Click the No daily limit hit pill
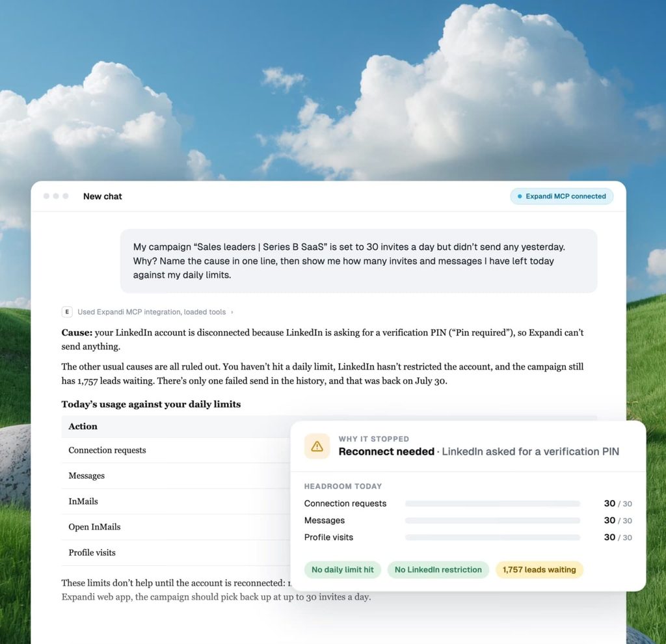The image size is (666, 644). (x=342, y=570)
